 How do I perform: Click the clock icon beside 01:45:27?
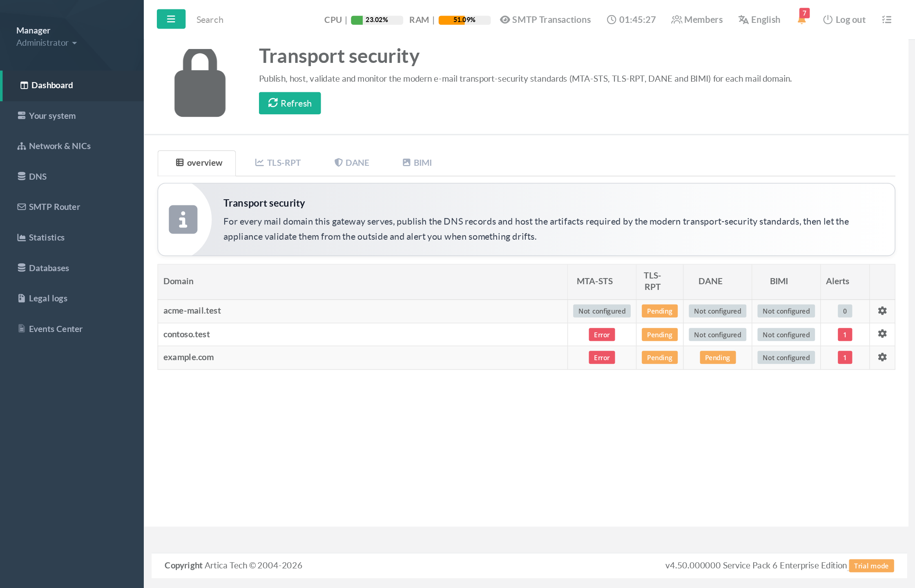[x=611, y=20]
